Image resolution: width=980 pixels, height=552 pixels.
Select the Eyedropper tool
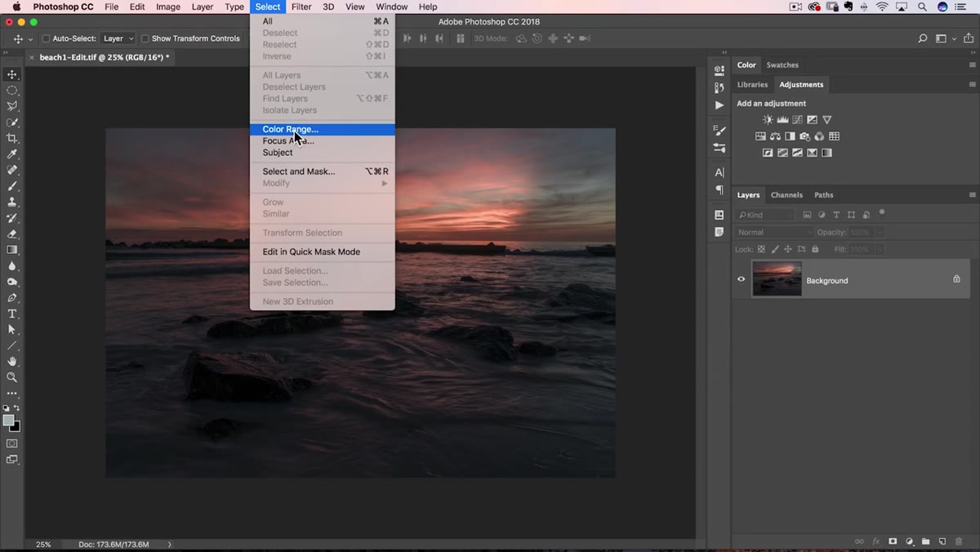[12, 154]
